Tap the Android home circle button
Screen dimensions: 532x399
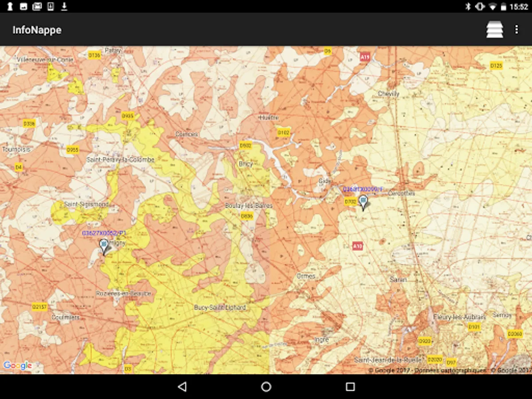click(x=266, y=387)
